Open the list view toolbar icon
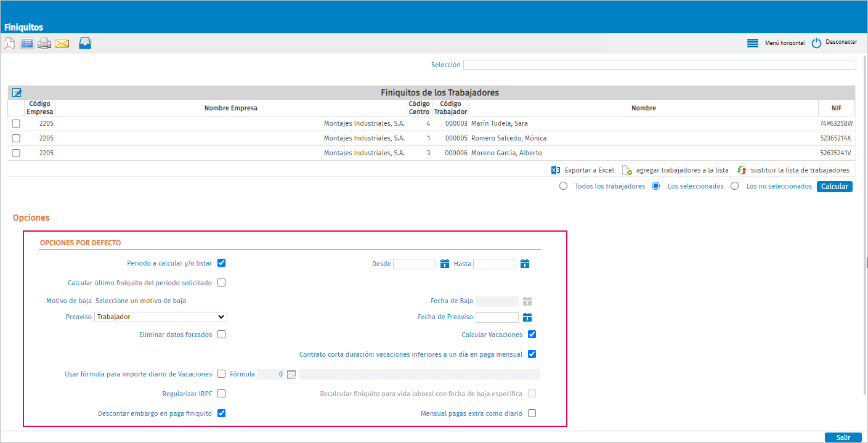Image resolution: width=868 pixels, height=443 pixels. point(26,44)
